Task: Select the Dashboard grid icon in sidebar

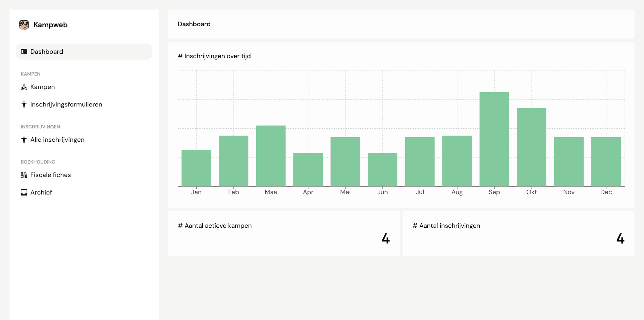Action: [x=24, y=51]
